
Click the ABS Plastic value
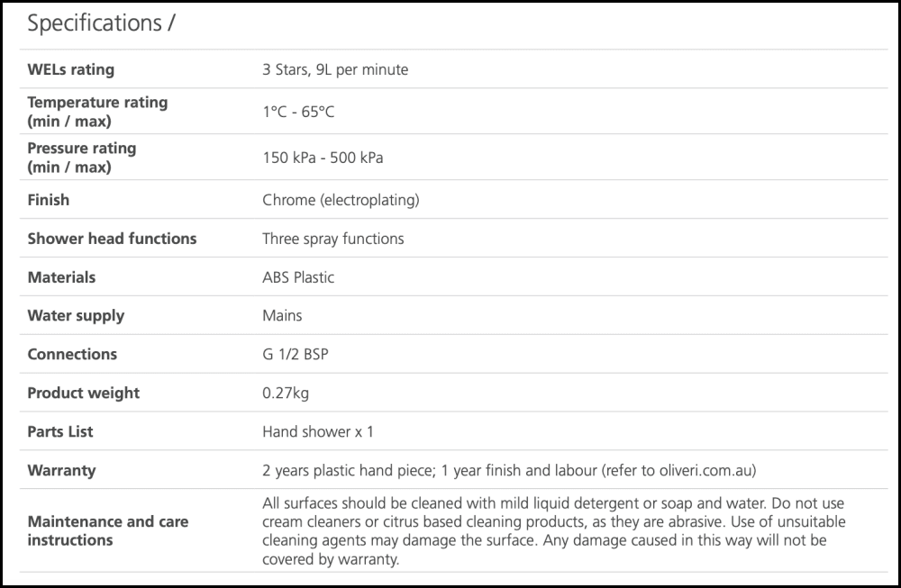298,277
